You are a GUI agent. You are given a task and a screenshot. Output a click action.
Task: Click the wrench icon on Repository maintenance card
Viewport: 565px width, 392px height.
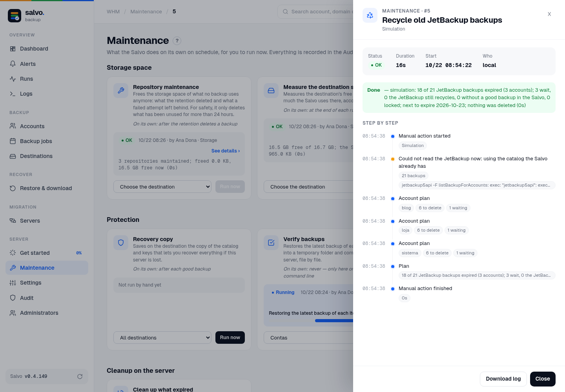pos(121,91)
